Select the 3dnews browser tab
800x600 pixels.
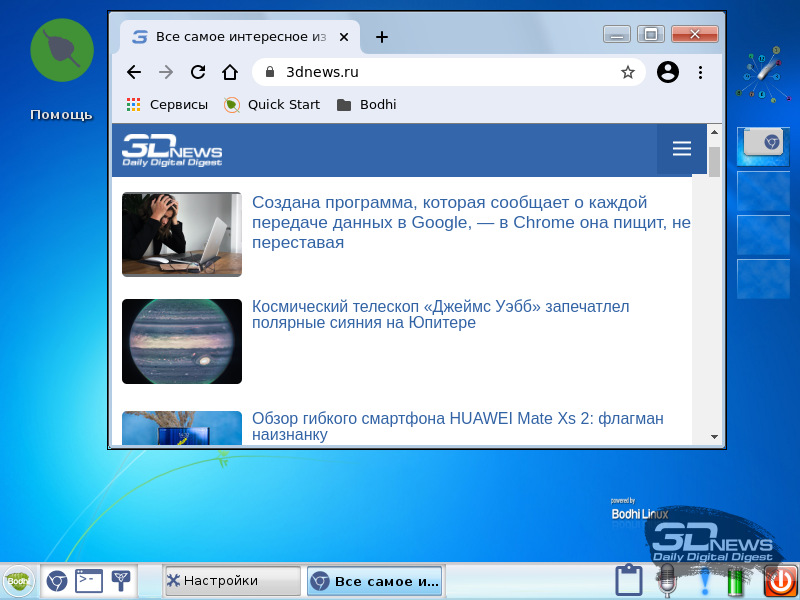coord(240,37)
